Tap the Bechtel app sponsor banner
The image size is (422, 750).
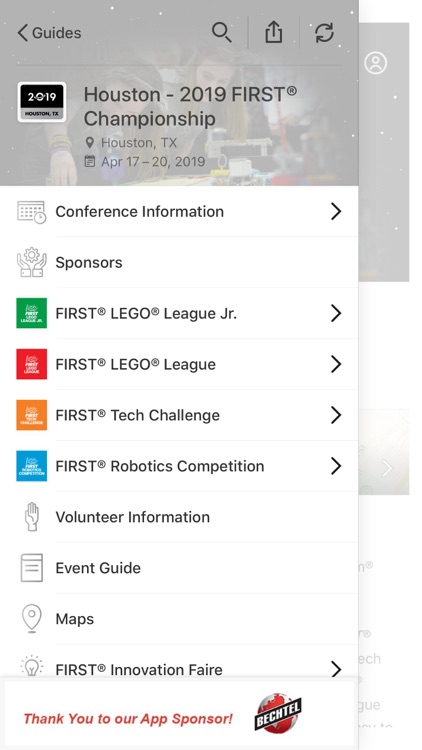179,715
